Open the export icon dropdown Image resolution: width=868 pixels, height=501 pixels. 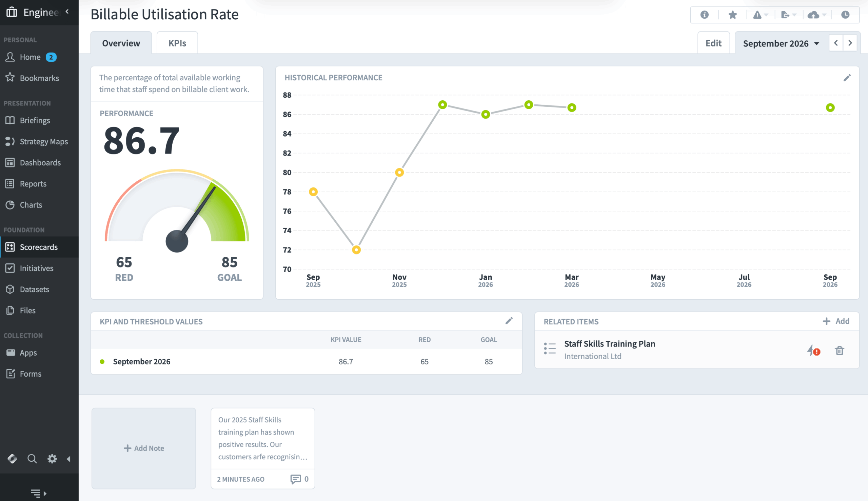coord(788,15)
